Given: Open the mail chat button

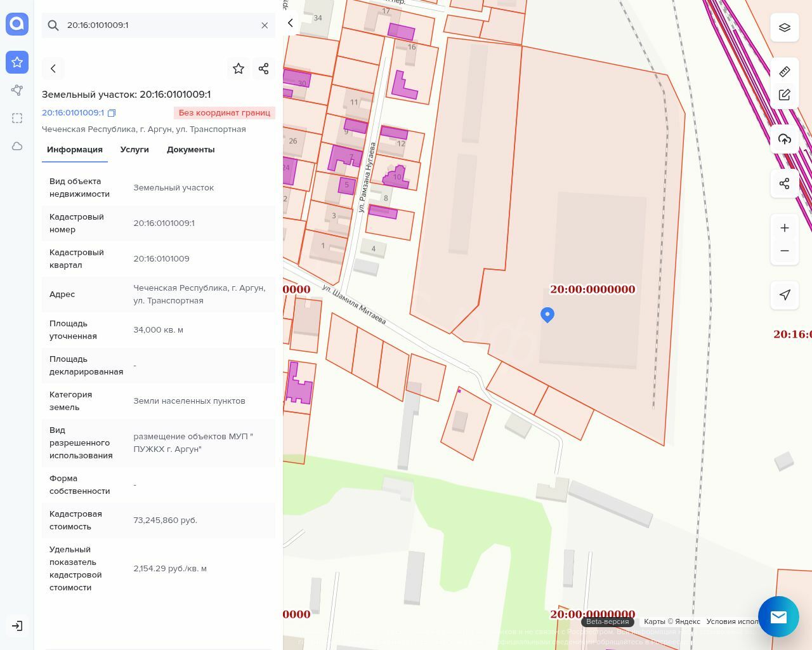Looking at the screenshot, I should 778,616.
